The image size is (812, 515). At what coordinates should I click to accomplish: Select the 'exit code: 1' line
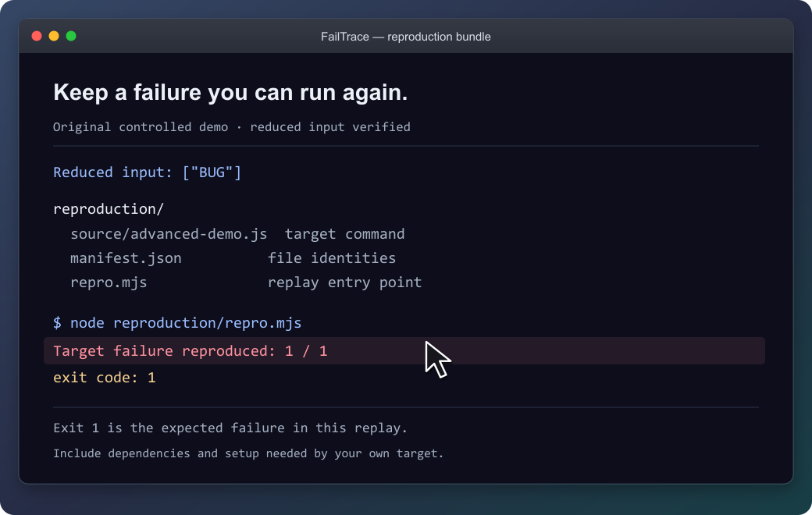(104, 378)
